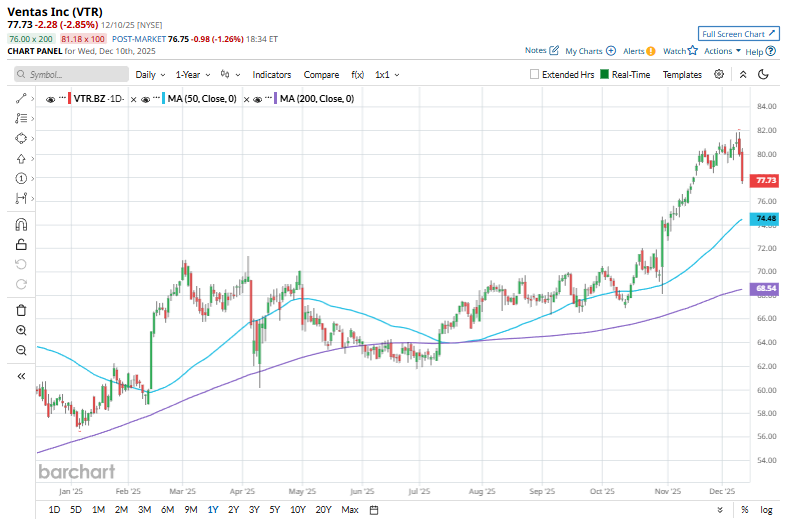The width and height of the screenshot is (785, 525).
Task: Open chart settings gear icon
Action: [721, 75]
